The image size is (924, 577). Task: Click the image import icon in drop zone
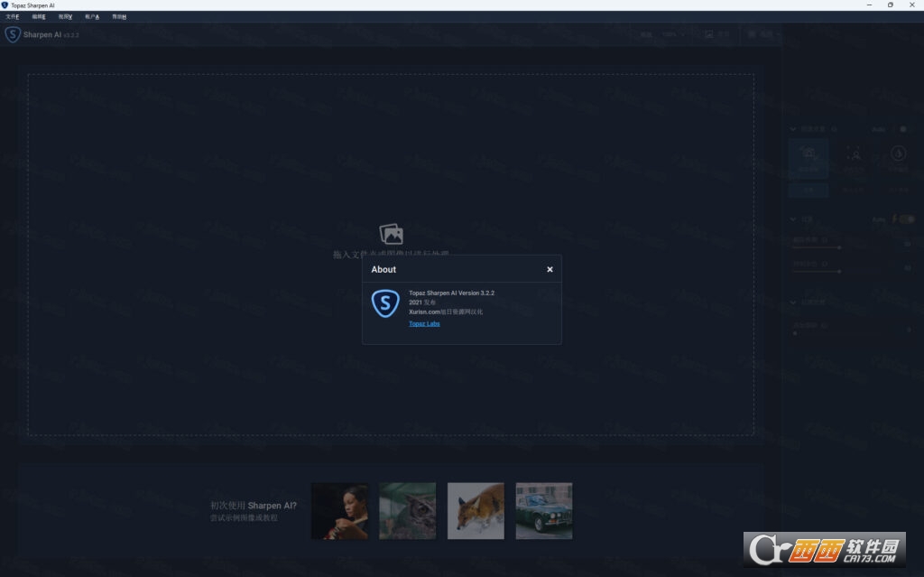pos(392,234)
